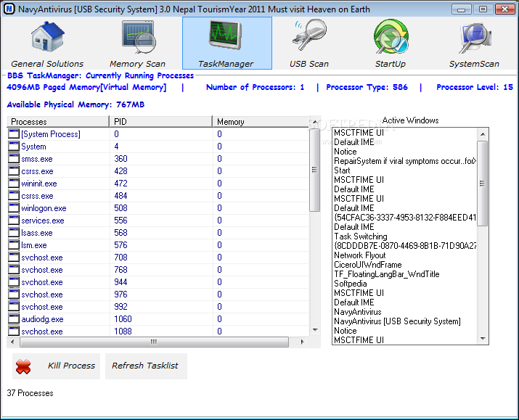
Task: Sort by the Processes column header
Action: coord(58,121)
